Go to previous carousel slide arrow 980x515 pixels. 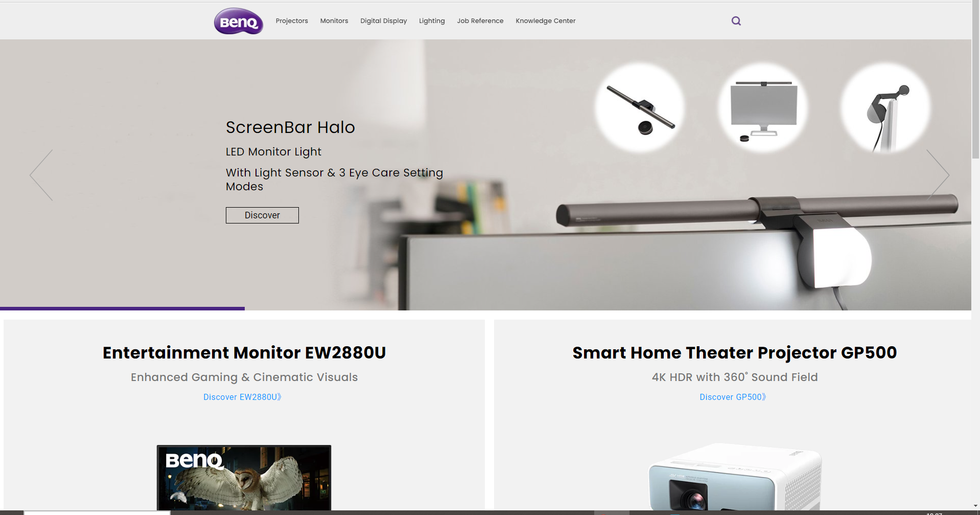(41, 175)
